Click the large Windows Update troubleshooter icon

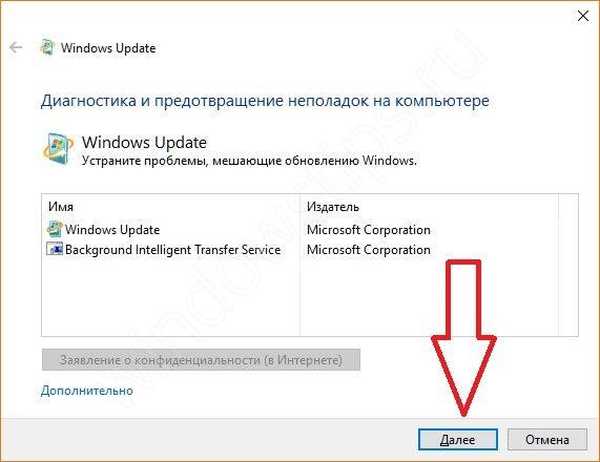tap(58, 150)
